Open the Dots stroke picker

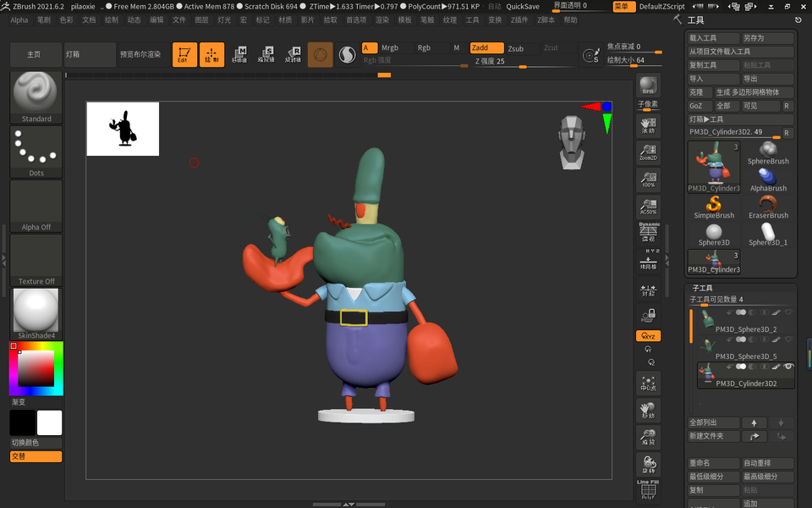click(36, 152)
